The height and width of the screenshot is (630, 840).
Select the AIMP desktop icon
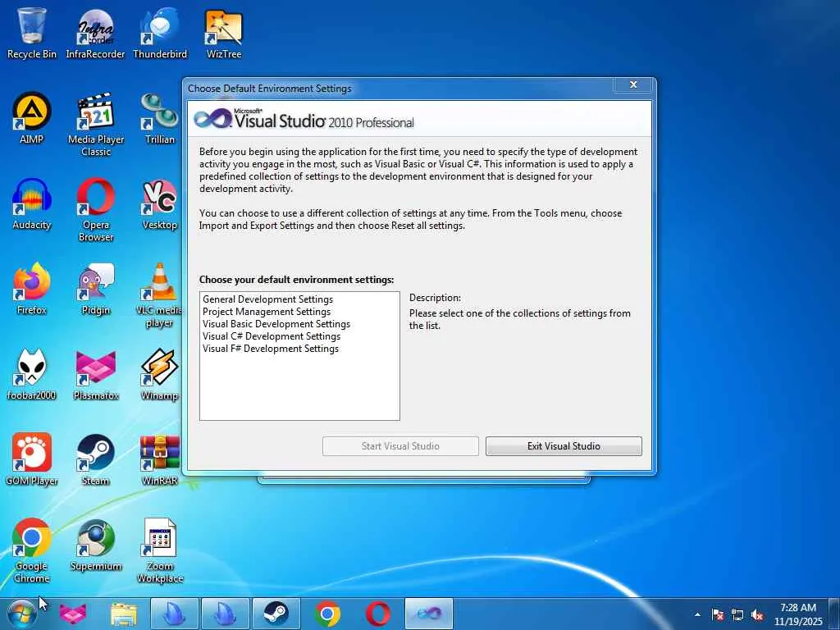tap(32, 118)
